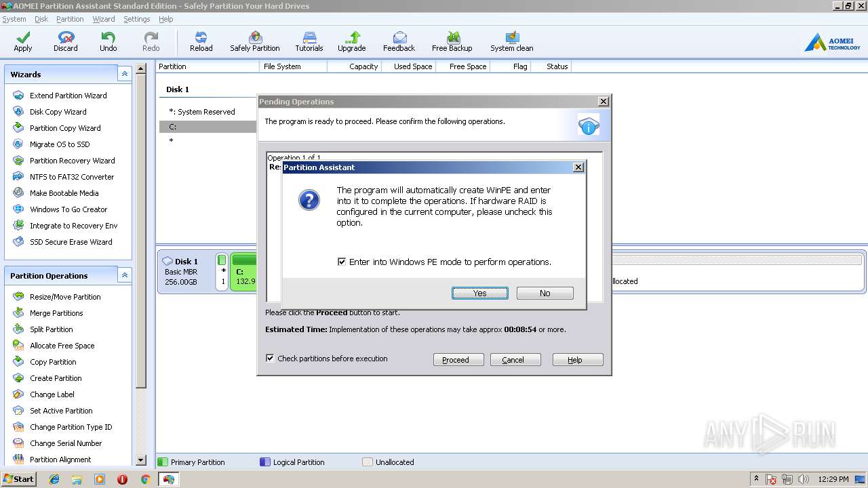Open the Safely Partition tool
The image size is (868, 488).
255,41
